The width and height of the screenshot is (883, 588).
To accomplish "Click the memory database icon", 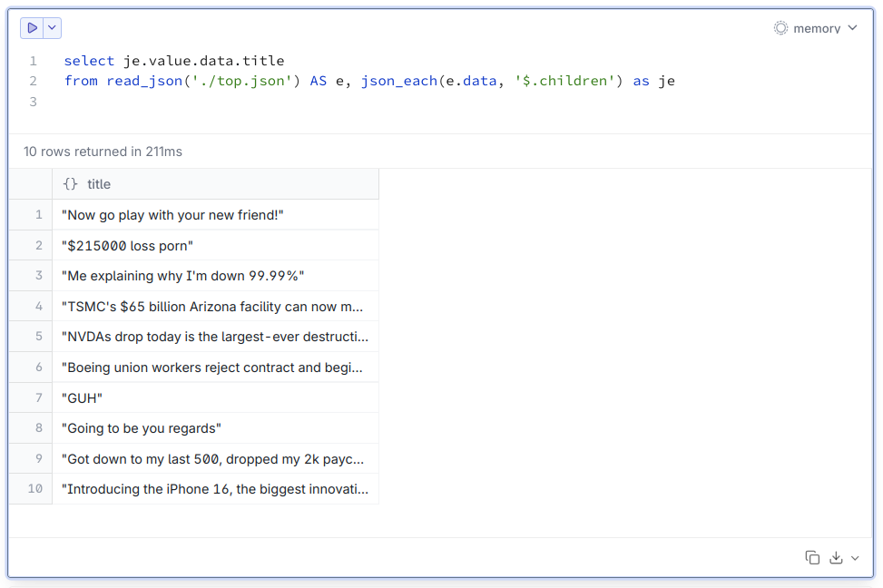I will click(x=780, y=28).
